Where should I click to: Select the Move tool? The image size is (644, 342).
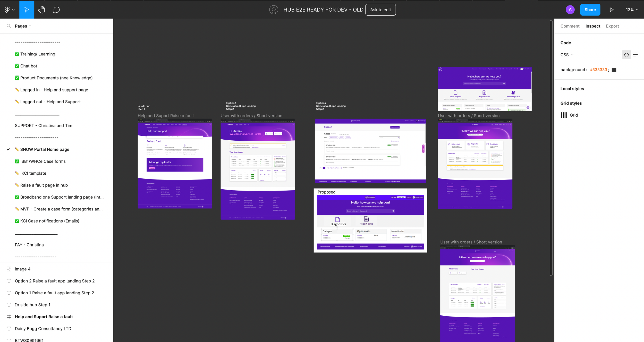(27, 10)
